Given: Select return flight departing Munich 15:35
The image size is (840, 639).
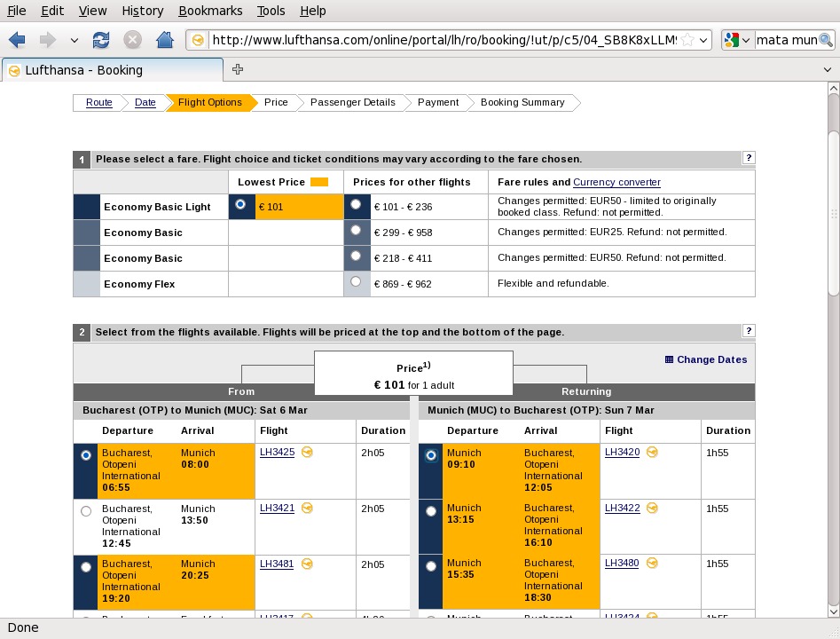Looking at the screenshot, I should pos(431,566).
